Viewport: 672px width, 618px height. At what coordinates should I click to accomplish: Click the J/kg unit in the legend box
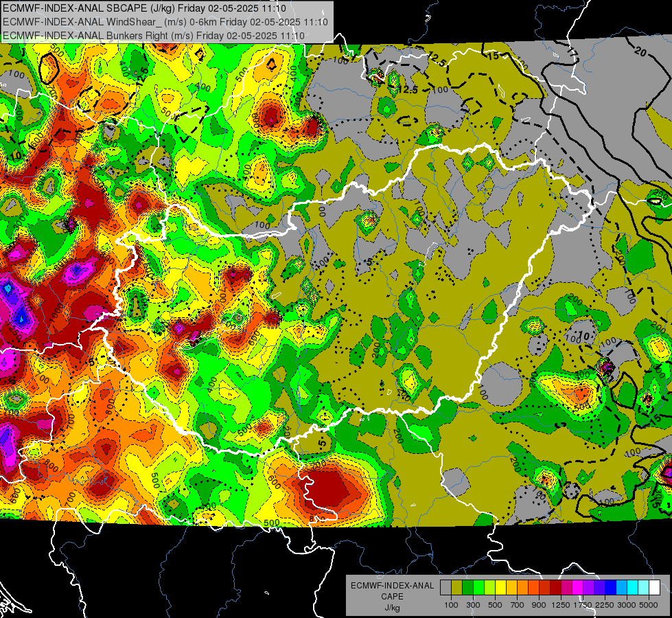click(392, 608)
